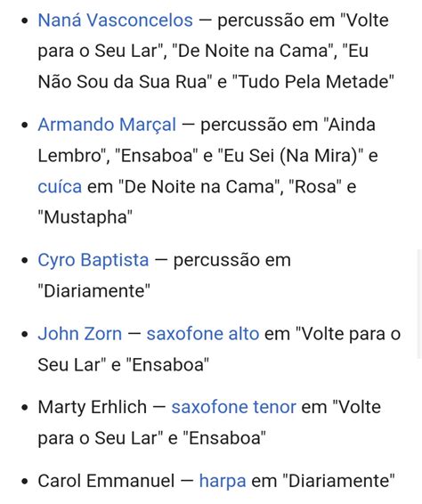Follow the saxofone tenor link

click(x=233, y=407)
